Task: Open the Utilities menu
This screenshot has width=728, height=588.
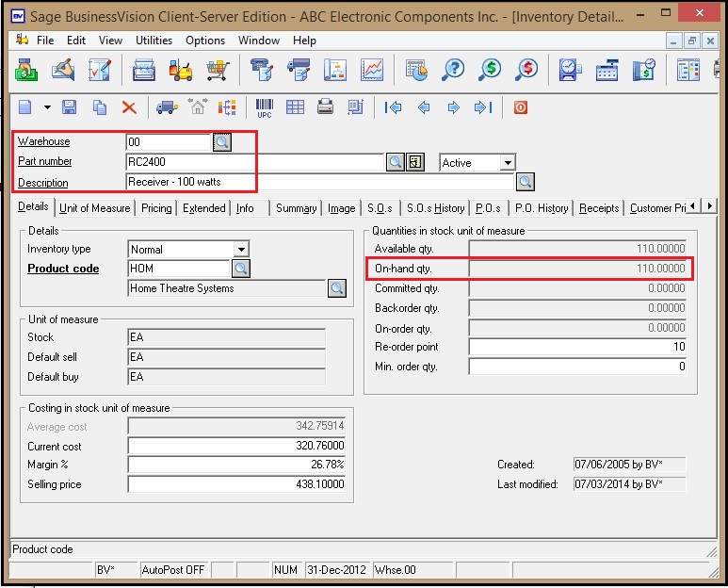Action: tap(154, 41)
